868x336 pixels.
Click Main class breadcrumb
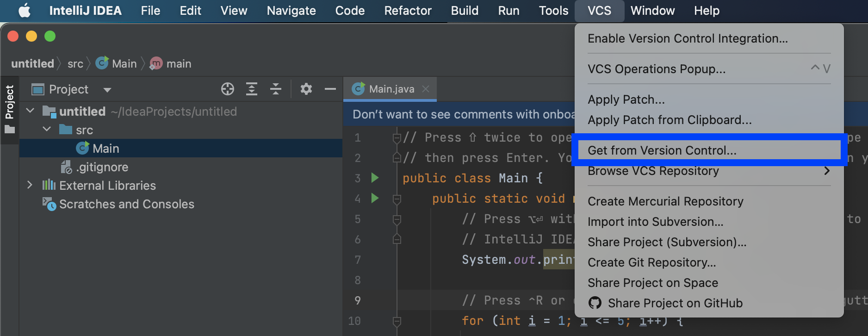pyautogui.click(x=116, y=63)
